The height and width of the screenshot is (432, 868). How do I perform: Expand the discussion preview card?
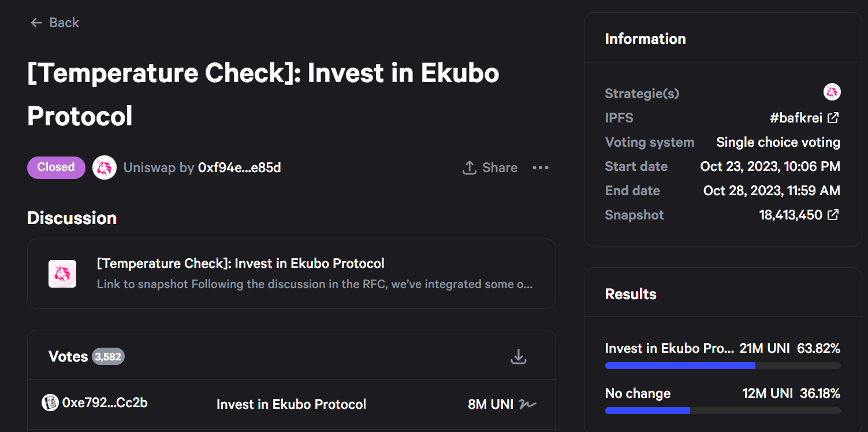[292, 273]
